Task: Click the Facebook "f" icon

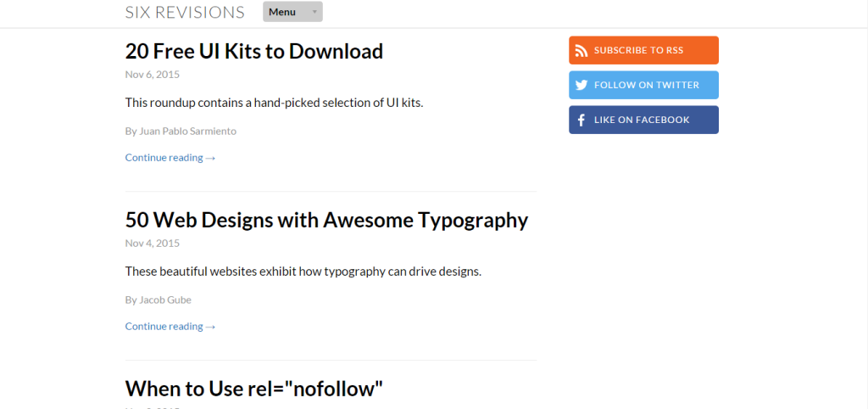Action: click(x=581, y=120)
